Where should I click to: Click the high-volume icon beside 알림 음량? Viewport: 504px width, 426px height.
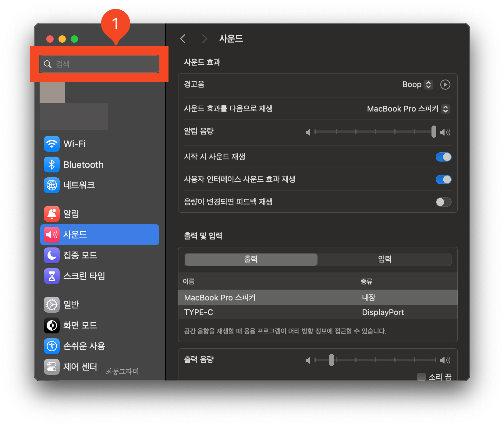445,132
